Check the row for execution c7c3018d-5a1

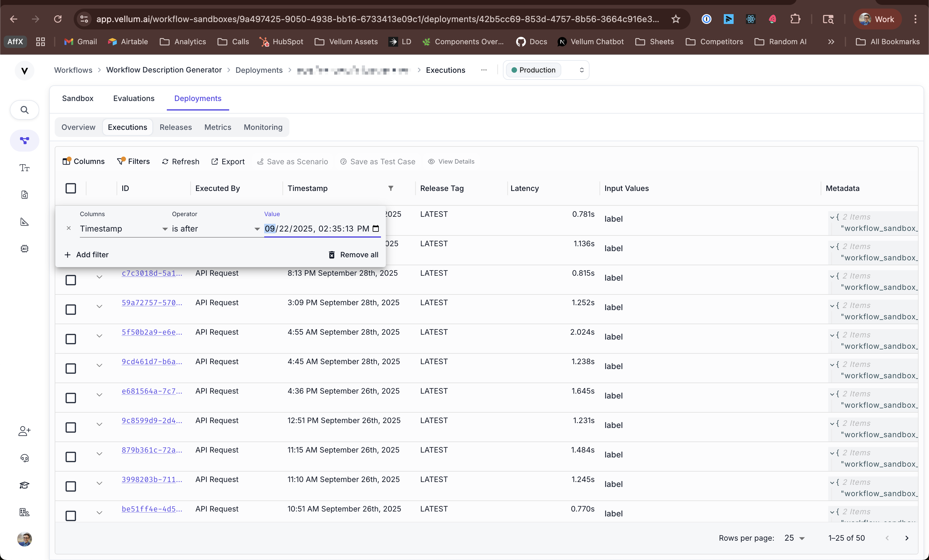pyautogui.click(x=71, y=280)
